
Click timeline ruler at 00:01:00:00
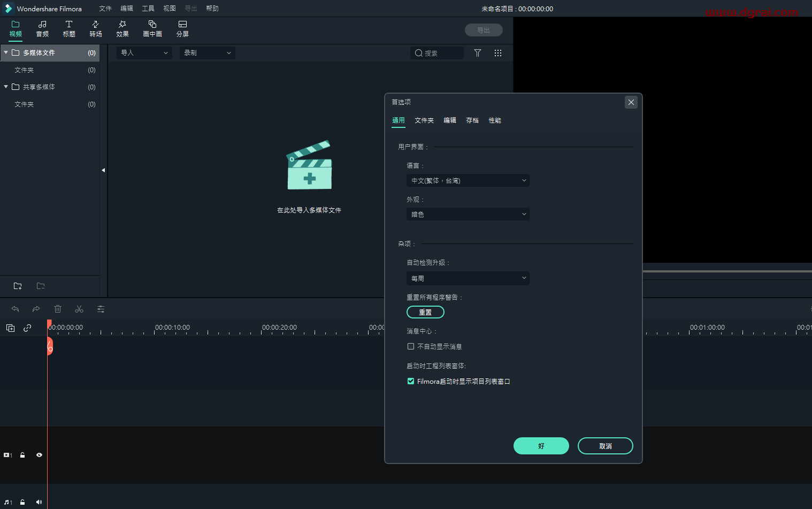[x=707, y=328]
